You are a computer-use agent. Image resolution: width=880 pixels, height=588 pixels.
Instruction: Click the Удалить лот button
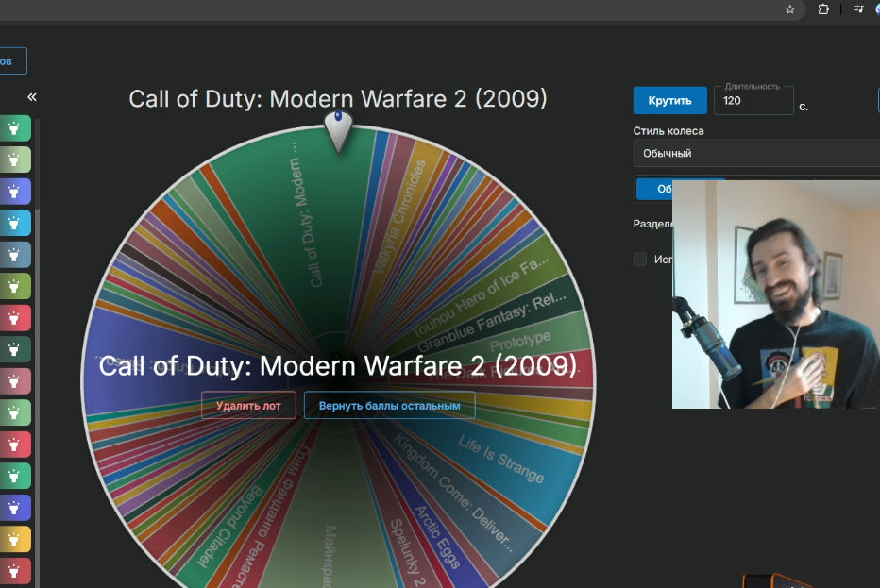pos(248,405)
